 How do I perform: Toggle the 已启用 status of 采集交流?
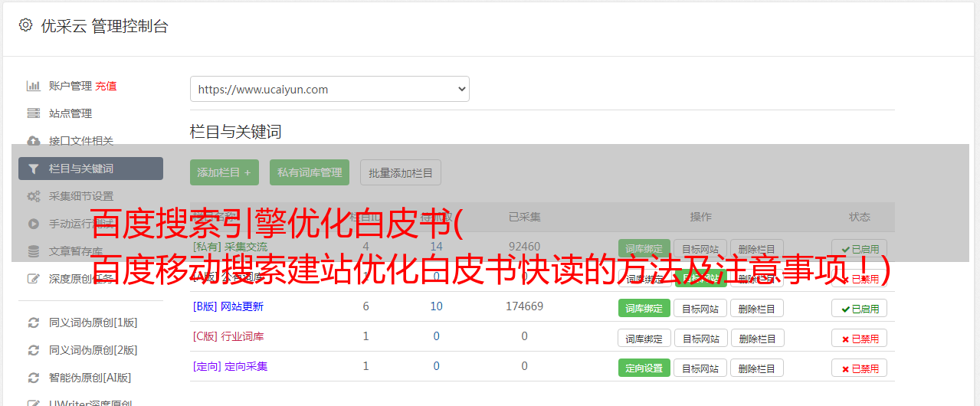[860, 248]
